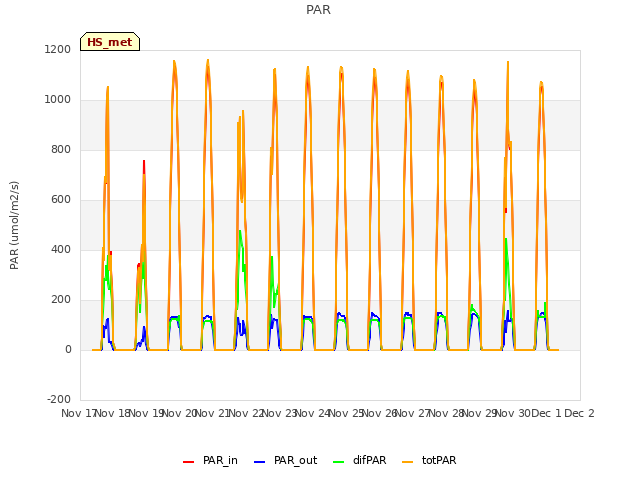Click the 400 y-axis tick label
This screenshot has height=480, width=640.
61,249
